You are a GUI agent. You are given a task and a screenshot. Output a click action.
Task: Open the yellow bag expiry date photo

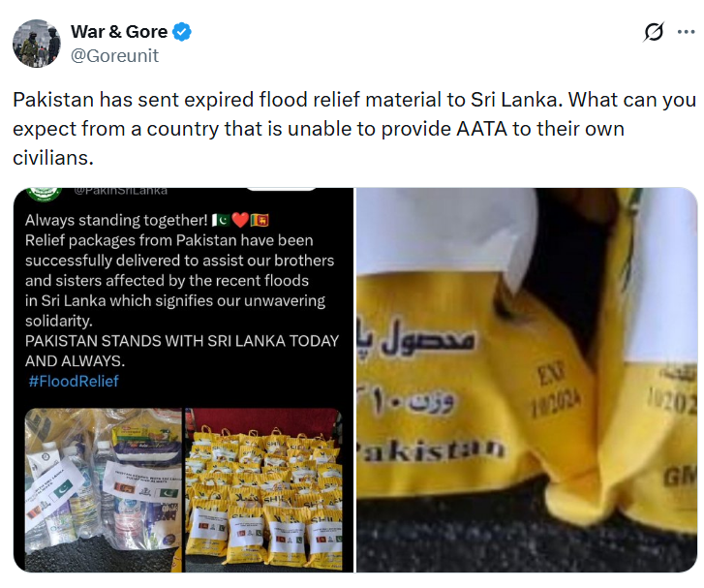pos(527,380)
